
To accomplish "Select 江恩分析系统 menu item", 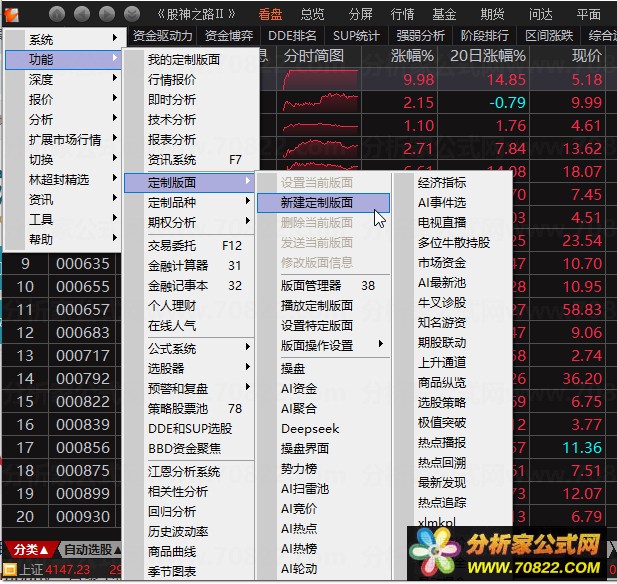I will [x=190, y=471].
